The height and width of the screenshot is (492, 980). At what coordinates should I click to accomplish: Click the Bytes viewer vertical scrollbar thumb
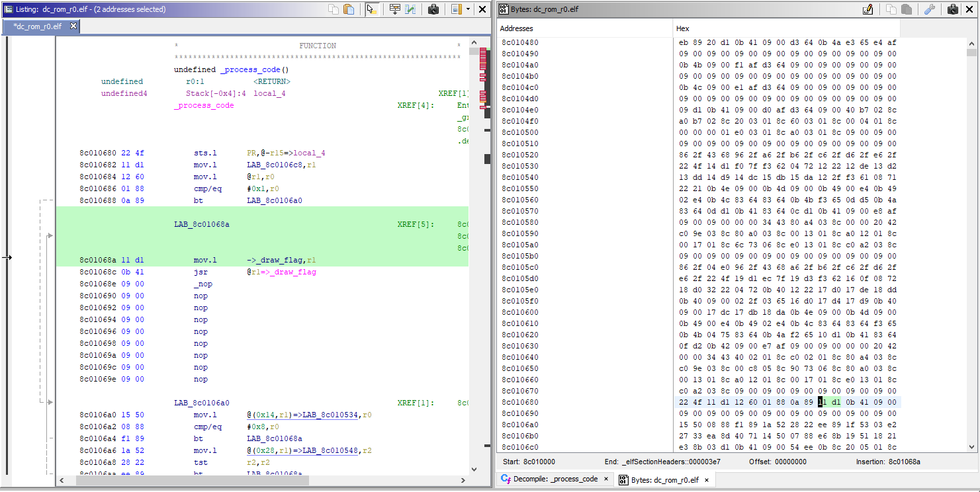[971, 53]
